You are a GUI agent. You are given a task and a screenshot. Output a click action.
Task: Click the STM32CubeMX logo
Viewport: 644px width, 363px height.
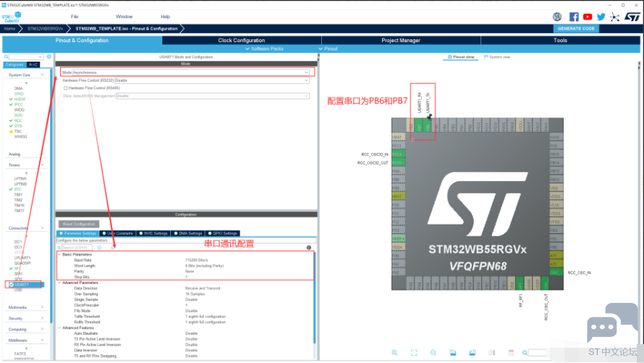click(12, 17)
